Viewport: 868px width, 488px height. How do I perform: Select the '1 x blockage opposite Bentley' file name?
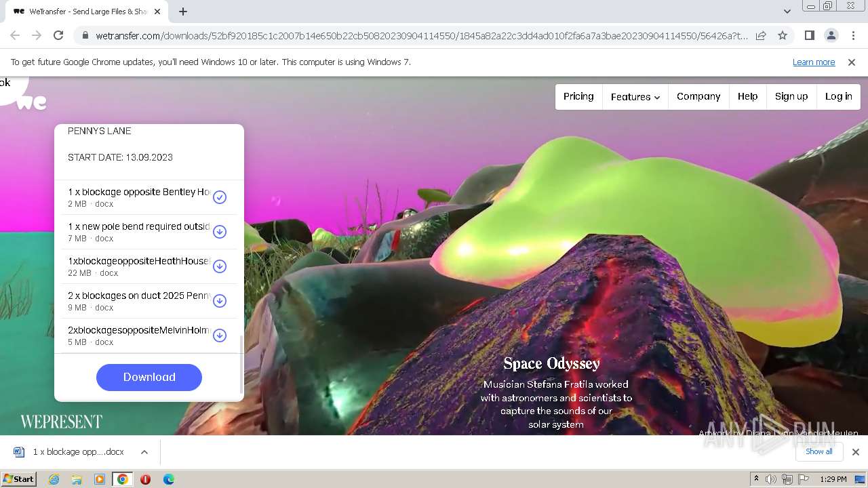click(x=139, y=192)
